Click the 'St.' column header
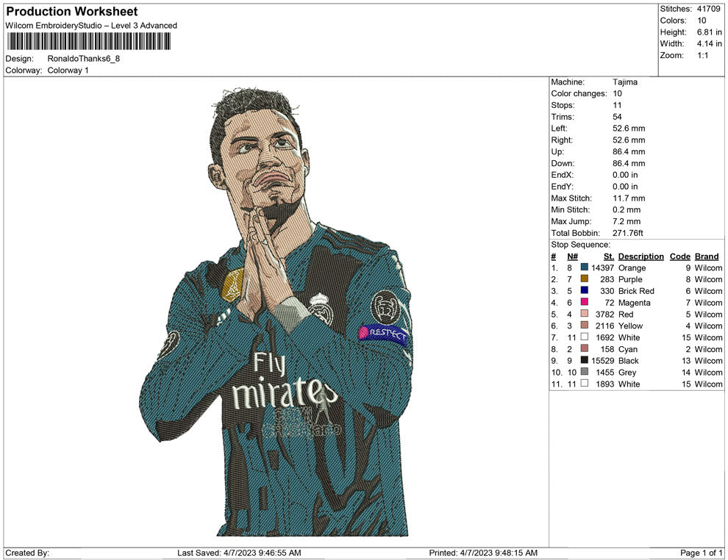728x560 pixels. (x=609, y=256)
